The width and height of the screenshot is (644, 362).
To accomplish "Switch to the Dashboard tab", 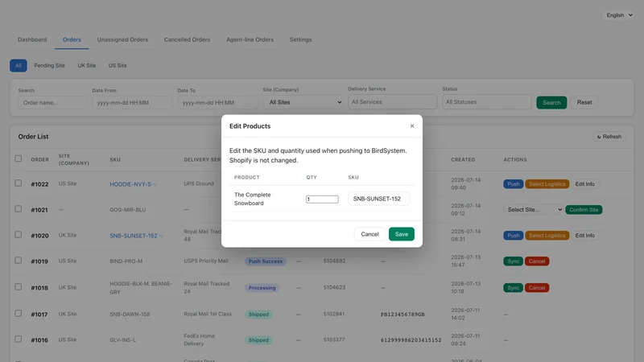I will [32, 39].
